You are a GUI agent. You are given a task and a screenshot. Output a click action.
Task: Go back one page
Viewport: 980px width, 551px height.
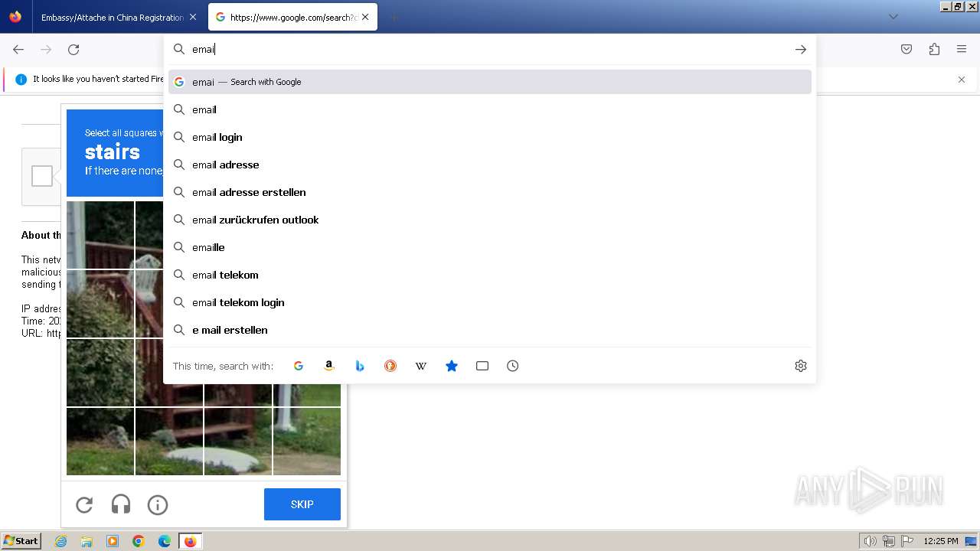18,49
